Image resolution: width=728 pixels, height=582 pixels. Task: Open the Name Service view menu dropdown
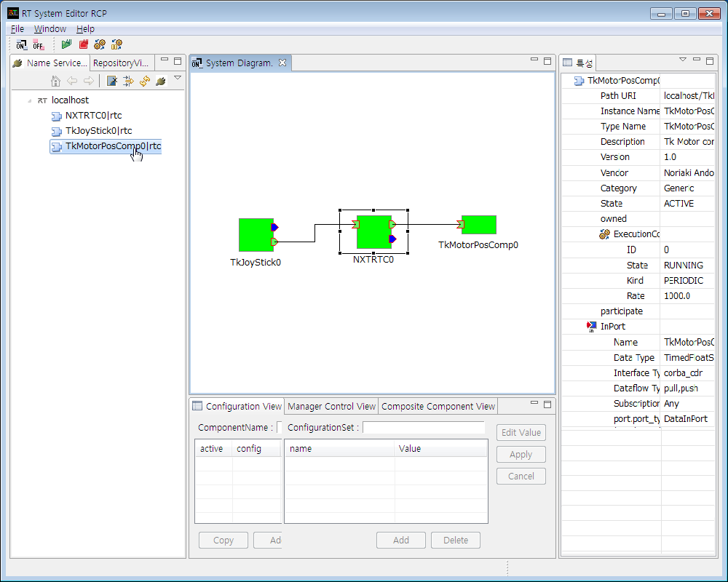(178, 78)
